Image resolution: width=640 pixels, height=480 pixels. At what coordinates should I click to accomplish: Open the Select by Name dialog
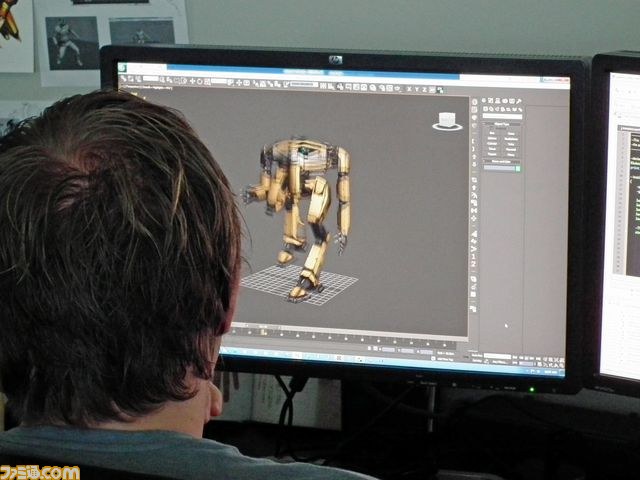[169, 80]
